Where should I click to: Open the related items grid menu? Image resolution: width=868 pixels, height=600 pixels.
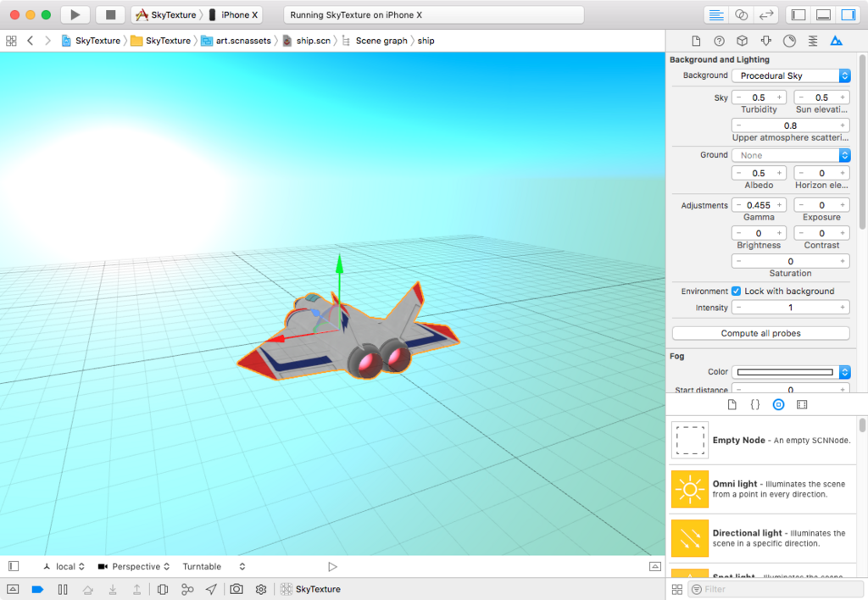coord(11,41)
